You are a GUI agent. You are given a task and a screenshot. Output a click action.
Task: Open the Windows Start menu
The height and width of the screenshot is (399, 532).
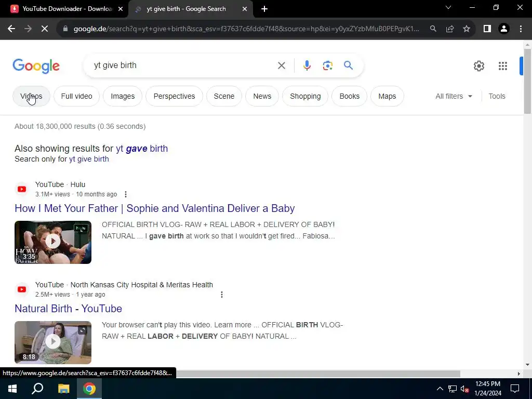click(12, 389)
